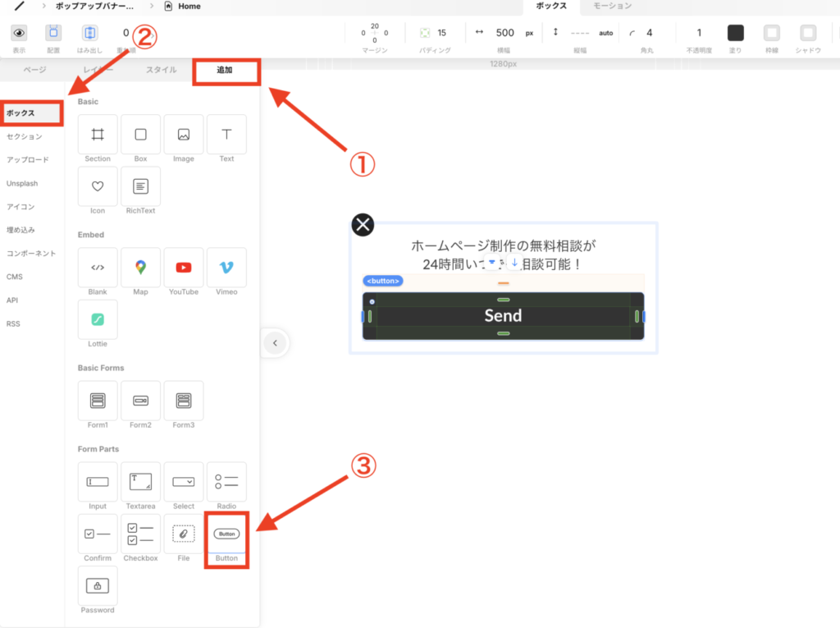Toggle the はみ出し overflow option

pos(89,34)
